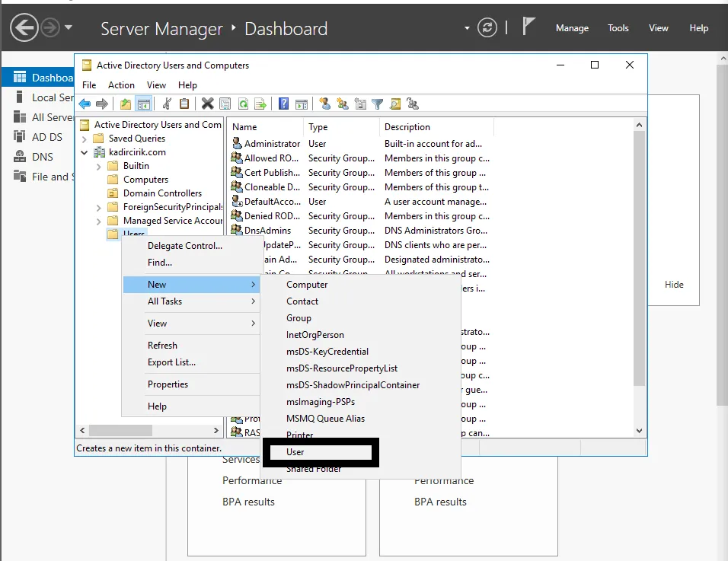Expand the Saved Queries tree node
728x561 pixels.
pos(84,139)
